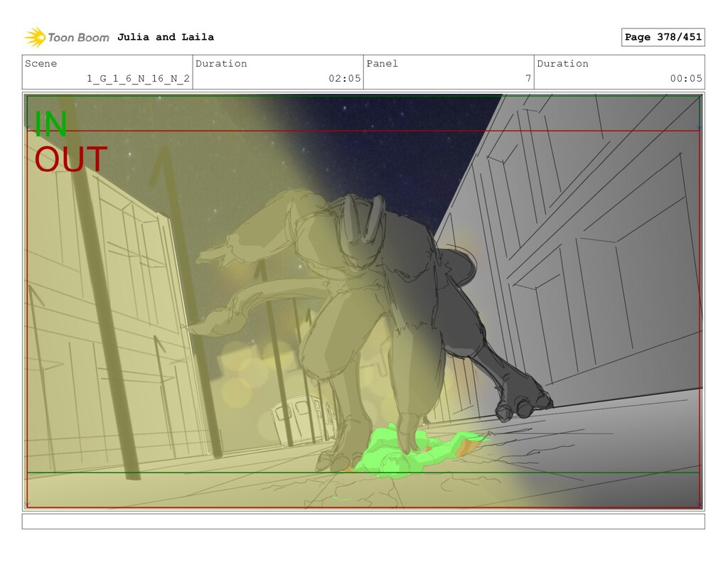Click the green 'IN' camera label
The height and width of the screenshot is (562, 728).
pos(51,124)
